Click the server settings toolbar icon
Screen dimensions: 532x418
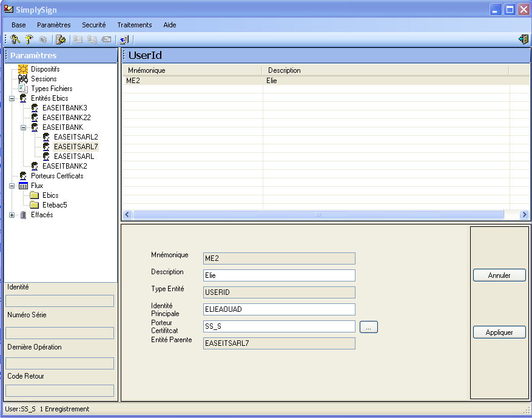click(61, 39)
